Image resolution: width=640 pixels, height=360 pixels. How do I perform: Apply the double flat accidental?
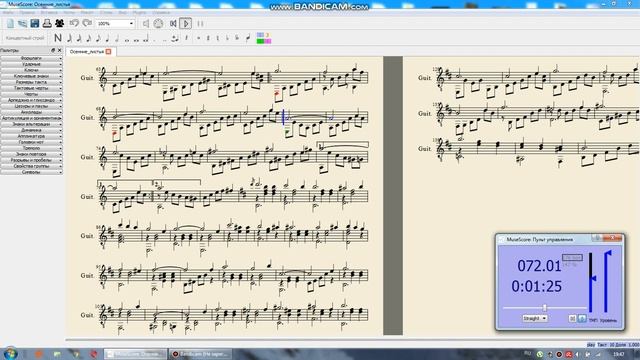(x=237, y=38)
